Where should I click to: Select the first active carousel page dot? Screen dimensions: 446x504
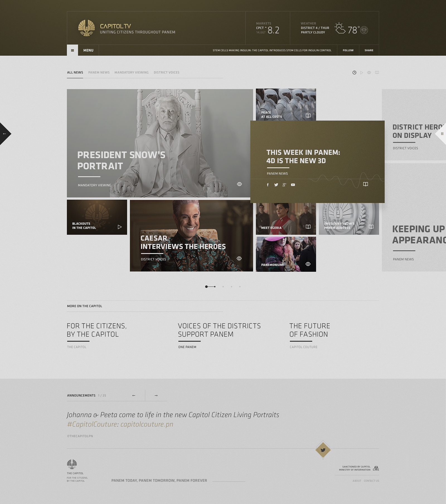(x=206, y=287)
